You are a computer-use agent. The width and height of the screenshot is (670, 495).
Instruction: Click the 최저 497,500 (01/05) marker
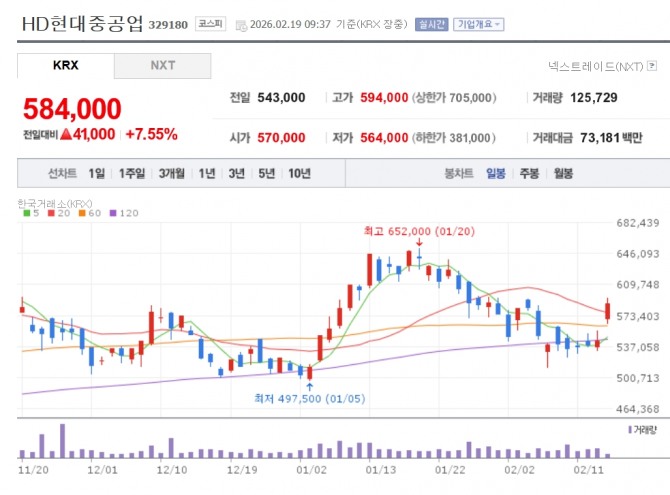[x=310, y=399]
